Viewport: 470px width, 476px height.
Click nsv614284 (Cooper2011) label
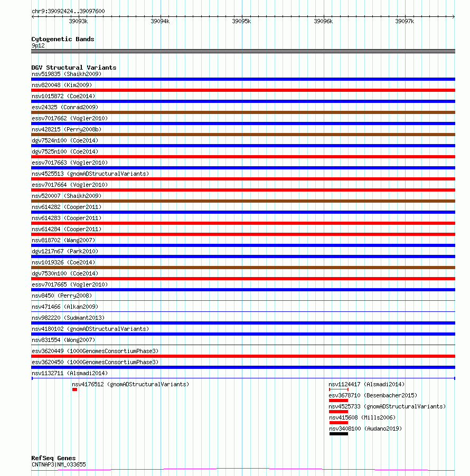[x=67, y=229]
